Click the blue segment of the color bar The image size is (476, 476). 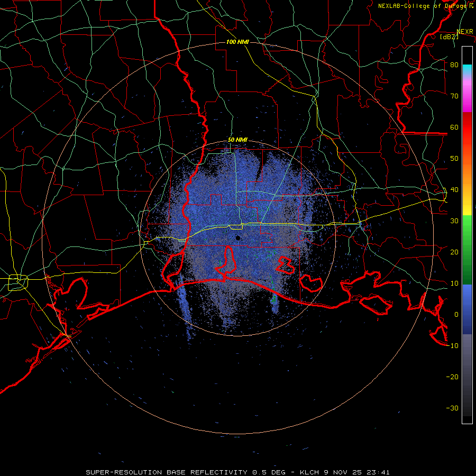point(467,309)
